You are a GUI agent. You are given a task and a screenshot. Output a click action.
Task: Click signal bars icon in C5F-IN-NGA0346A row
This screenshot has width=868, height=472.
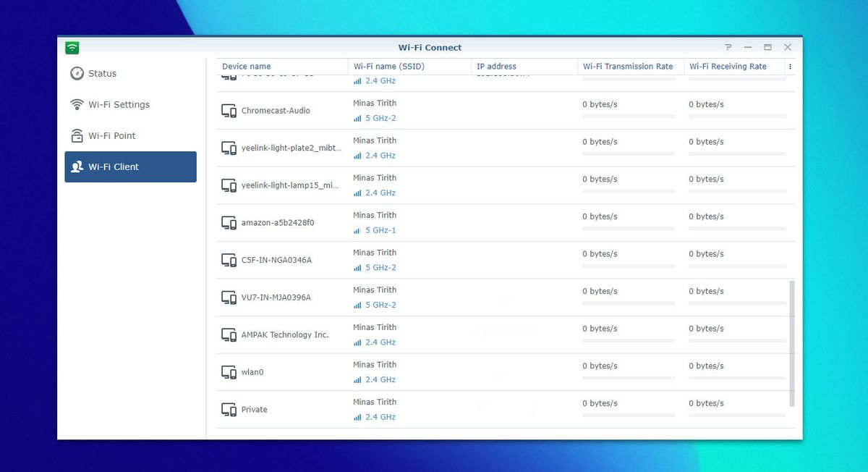[x=357, y=269]
